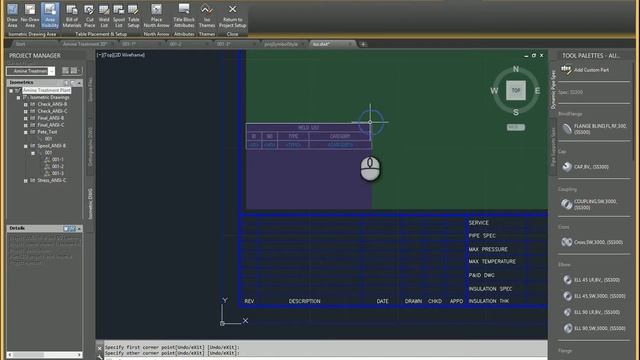The width and height of the screenshot is (640, 360).
Task: Collapse the Amine Treatment Plant root node
Action: tap(11, 91)
